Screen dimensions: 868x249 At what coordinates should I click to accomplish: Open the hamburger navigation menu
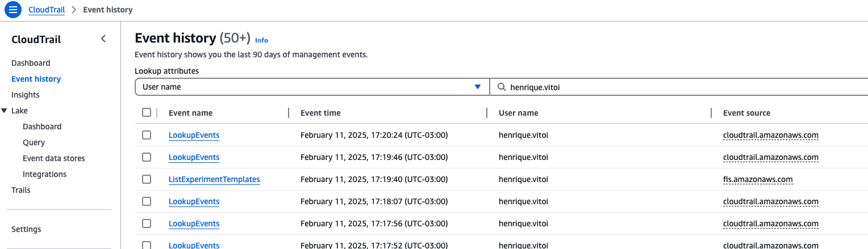pos(12,10)
